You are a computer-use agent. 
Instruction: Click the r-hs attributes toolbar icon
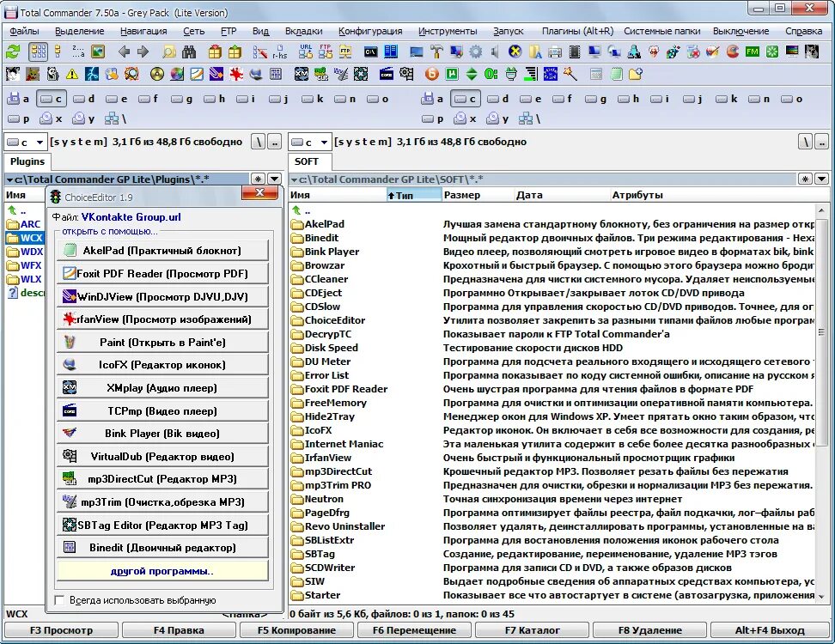pyautogui.click(x=279, y=52)
